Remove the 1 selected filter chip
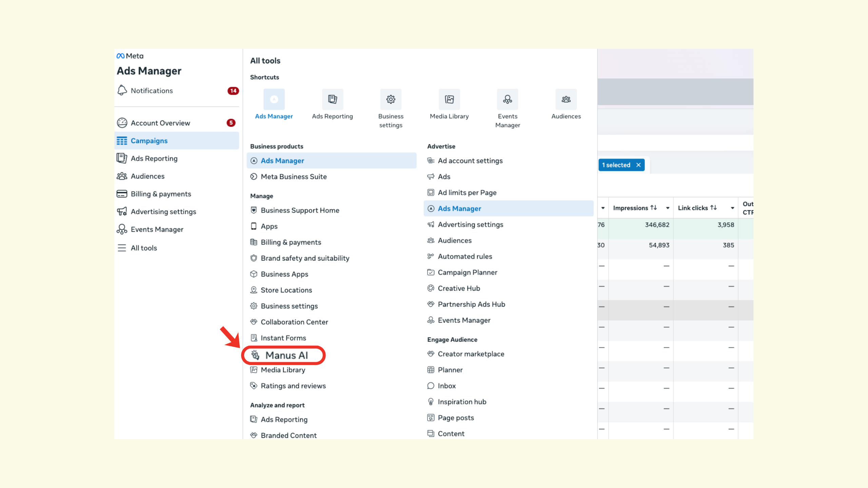 tap(638, 165)
